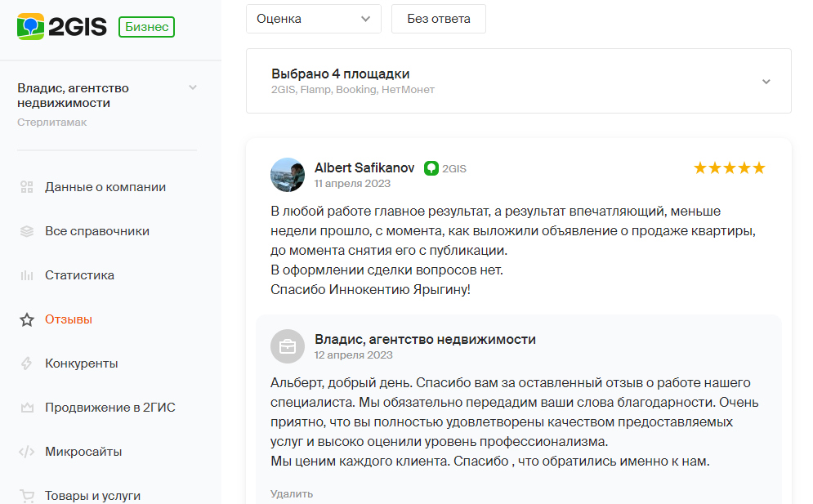Click the shopping cart goods icon

click(26, 496)
